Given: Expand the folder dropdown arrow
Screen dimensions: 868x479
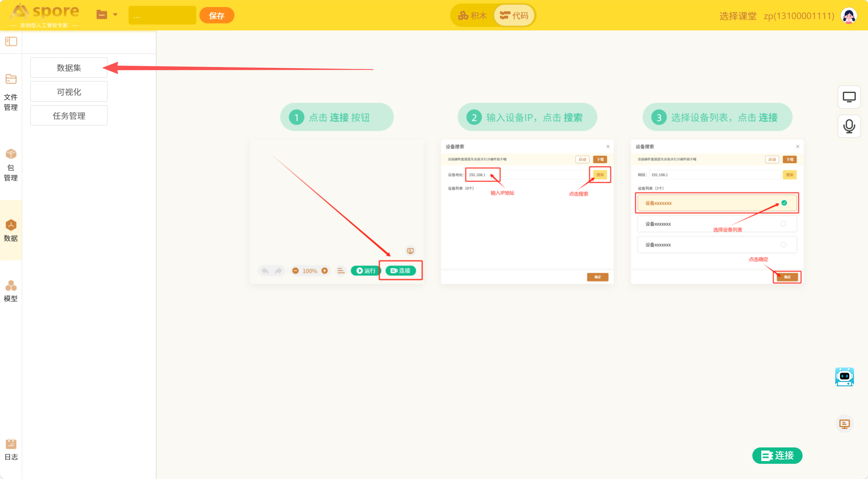Looking at the screenshot, I should tap(115, 15).
